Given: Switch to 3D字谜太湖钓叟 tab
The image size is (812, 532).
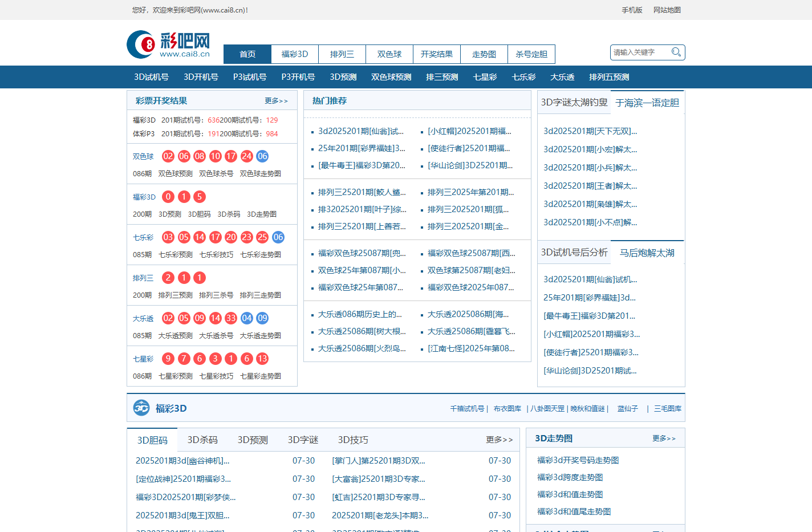Looking at the screenshot, I should pyautogui.click(x=574, y=103).
